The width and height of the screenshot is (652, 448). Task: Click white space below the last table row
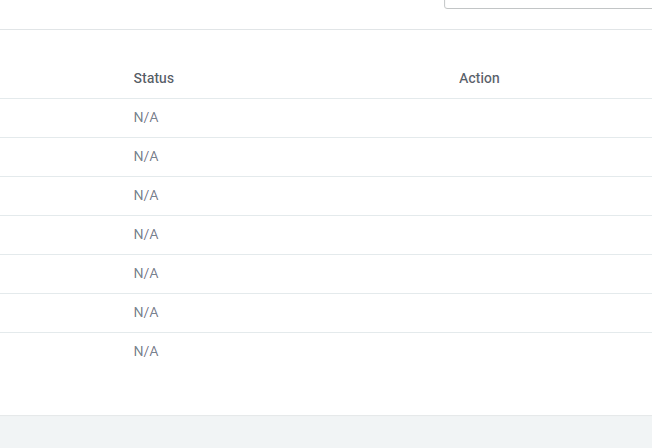(326, 392)
